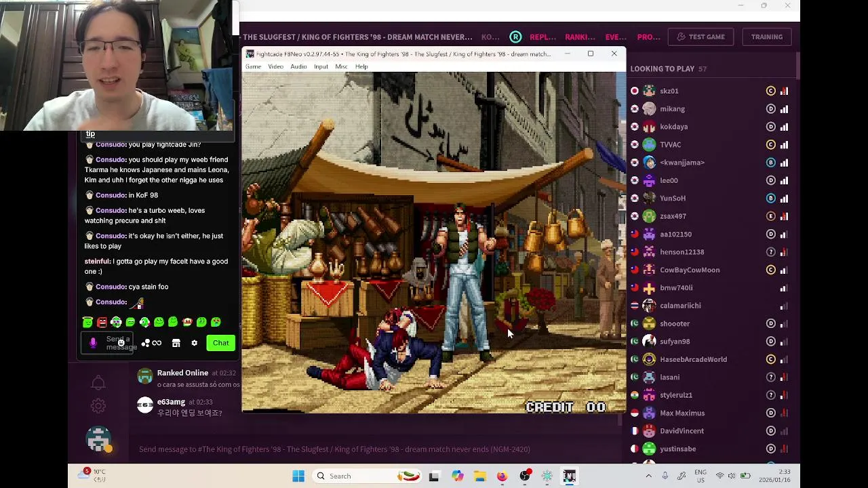Screen dimensions: 868x488
Task: Open the Game menu in FBNeo
Action: click(x=253, y=66)
